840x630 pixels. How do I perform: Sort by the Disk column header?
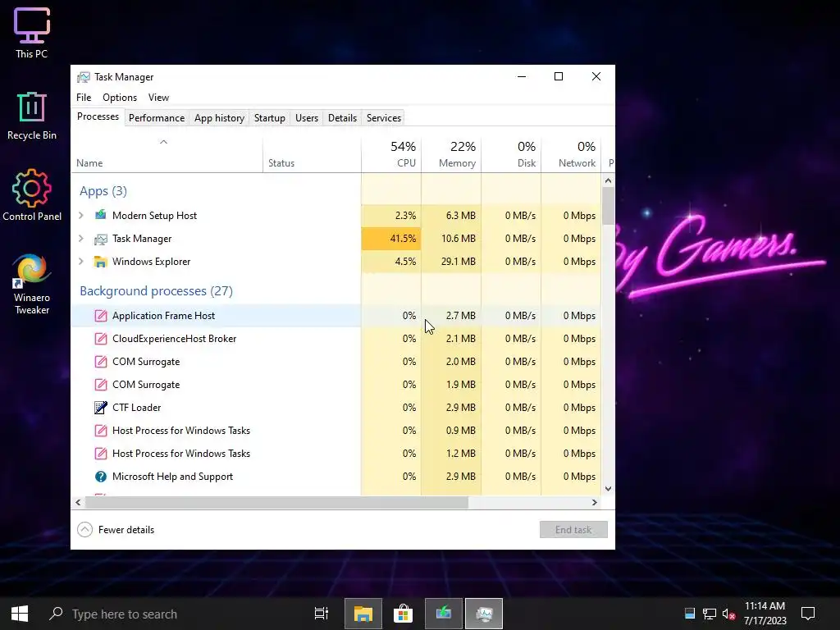511,155
